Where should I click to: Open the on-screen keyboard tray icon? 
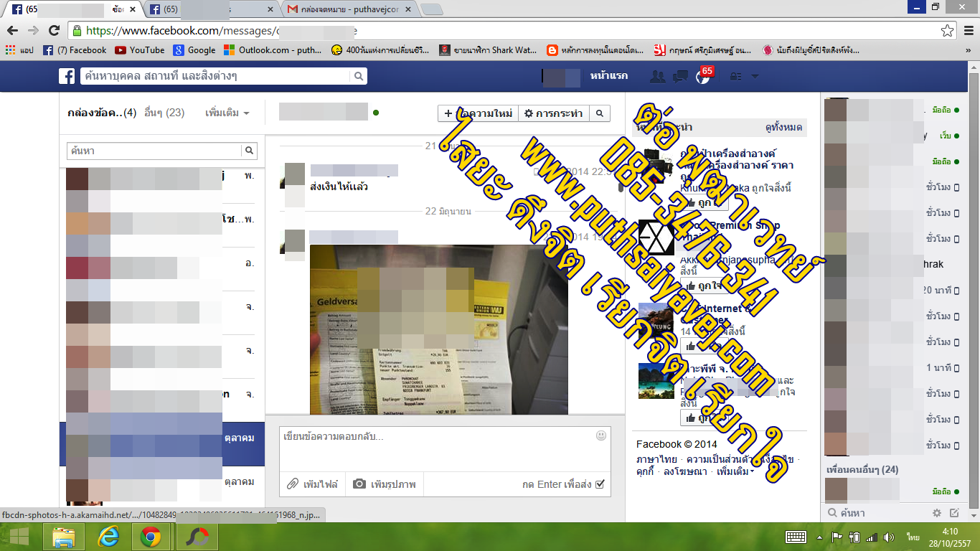(796, 537)
